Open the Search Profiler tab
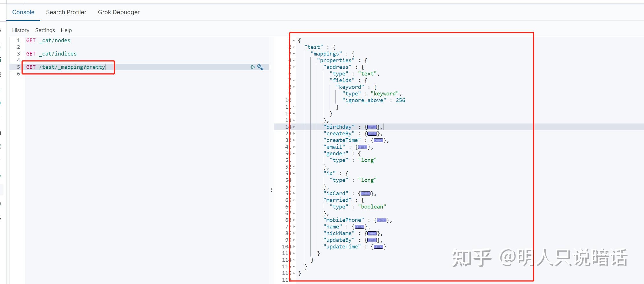Image resolution: width=644 pixels, height=284 pixels. (66, 12)
